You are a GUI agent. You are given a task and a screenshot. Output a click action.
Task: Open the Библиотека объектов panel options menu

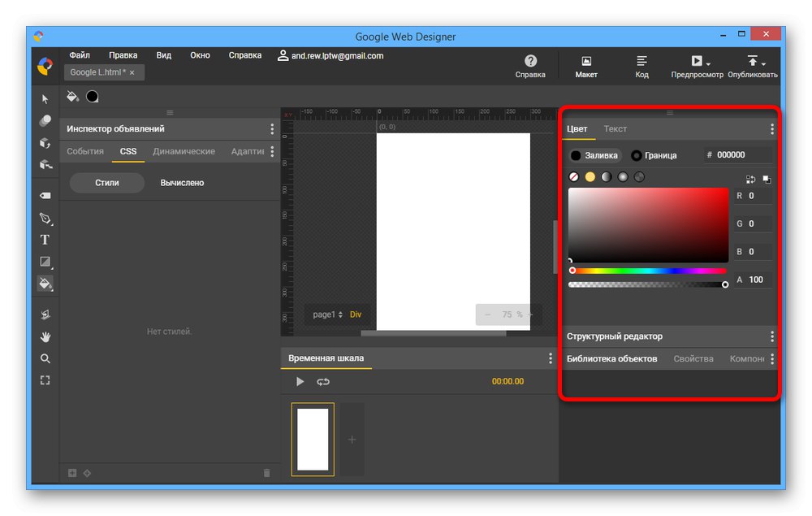pyautogui.click(x=772, y=358)
